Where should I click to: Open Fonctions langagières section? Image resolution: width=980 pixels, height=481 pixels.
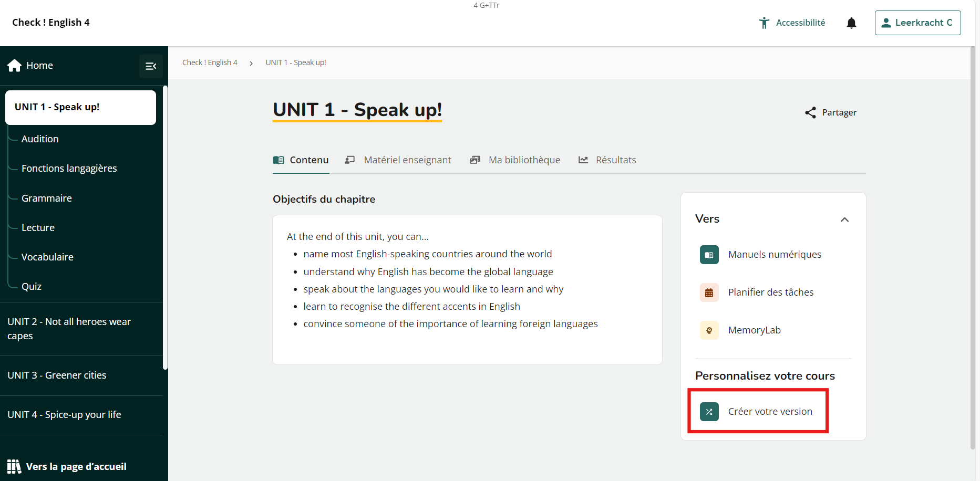click(69, 169)
